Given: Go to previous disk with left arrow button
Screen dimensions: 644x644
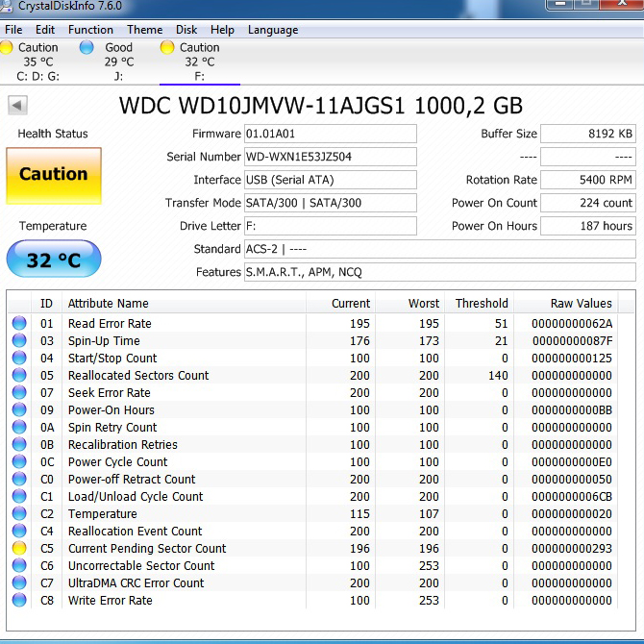Looking at the screenshot, I should [x=17, y=105].
